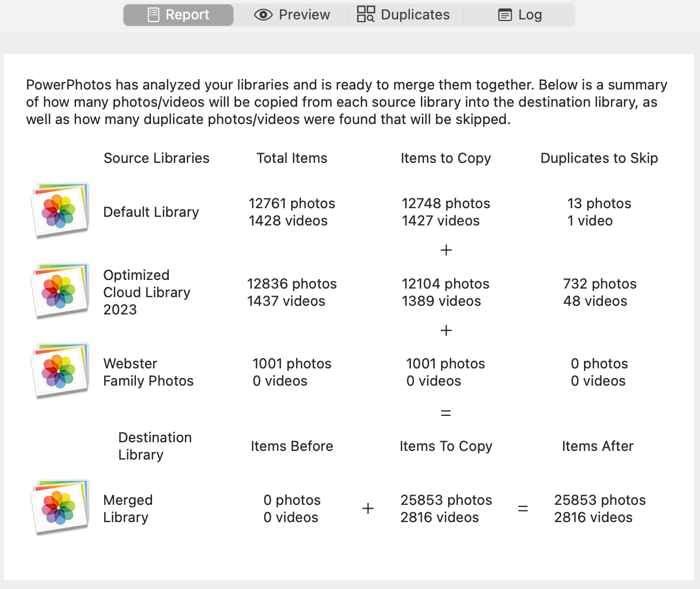
Task: Click the Merged Library icon
Action: pos(60,507)
